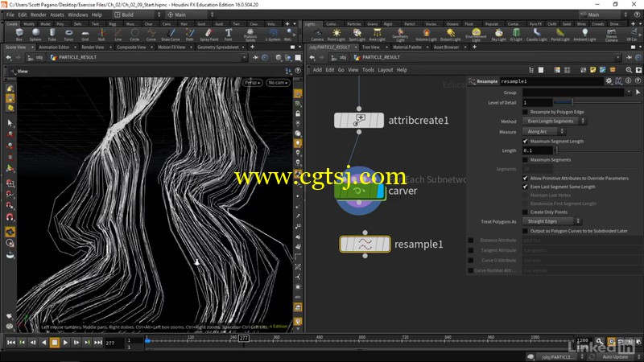The height and width of the screenshot is (362, 644).
Task: Open the Method dropdown Even Length Segments
Action: [x=554, y=121]
